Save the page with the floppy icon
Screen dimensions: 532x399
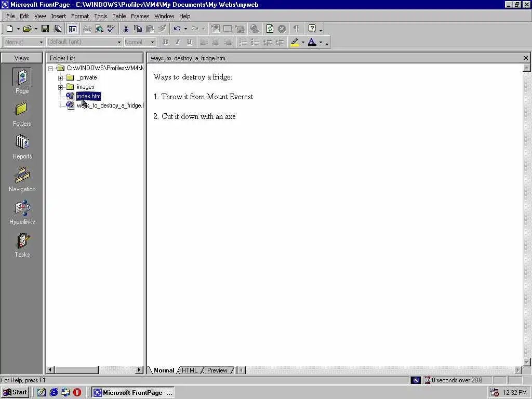[x=45, y=29]
